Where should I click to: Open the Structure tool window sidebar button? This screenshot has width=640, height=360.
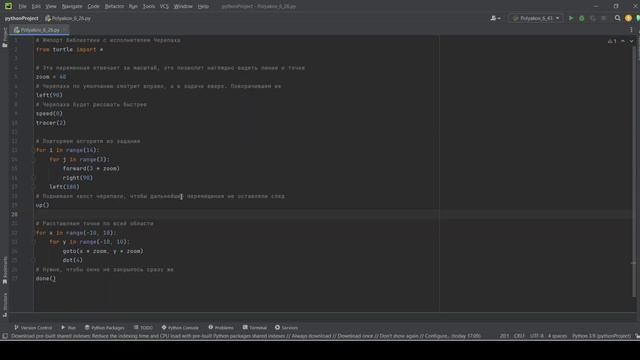pos(4,304)
